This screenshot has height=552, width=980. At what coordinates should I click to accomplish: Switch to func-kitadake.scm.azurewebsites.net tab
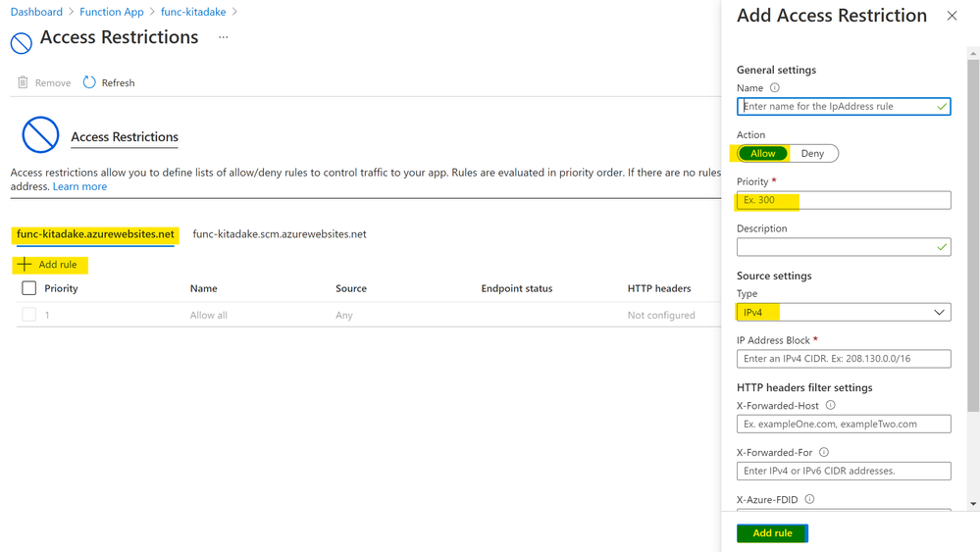coord(280,234)
